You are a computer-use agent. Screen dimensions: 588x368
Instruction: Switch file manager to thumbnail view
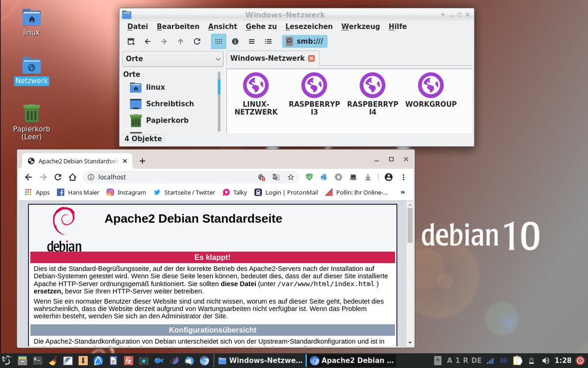pos(235,42)
